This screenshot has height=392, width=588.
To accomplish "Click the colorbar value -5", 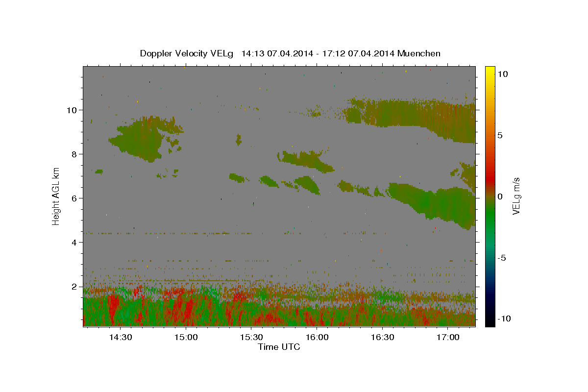I will [x=502, y=258].
